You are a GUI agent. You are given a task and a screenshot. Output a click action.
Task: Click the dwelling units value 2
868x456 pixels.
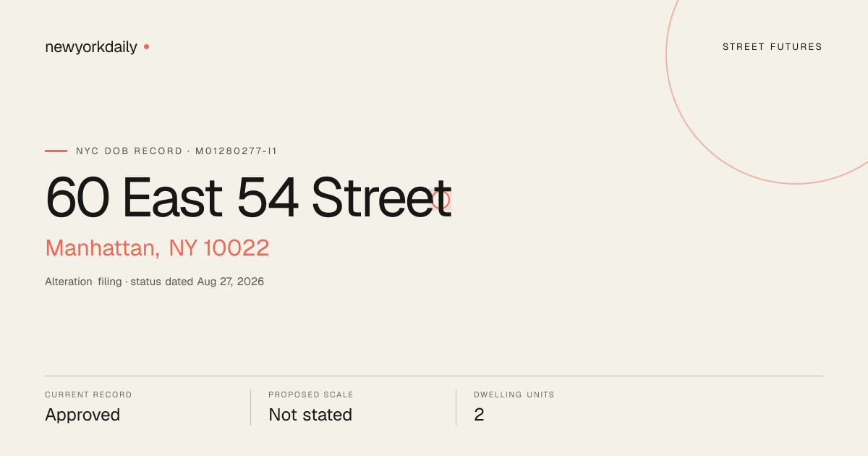(479, 415)
